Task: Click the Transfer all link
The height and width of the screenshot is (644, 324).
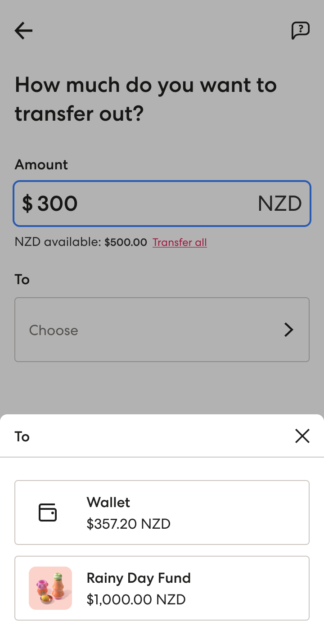Action: click(x=180, y=242)
